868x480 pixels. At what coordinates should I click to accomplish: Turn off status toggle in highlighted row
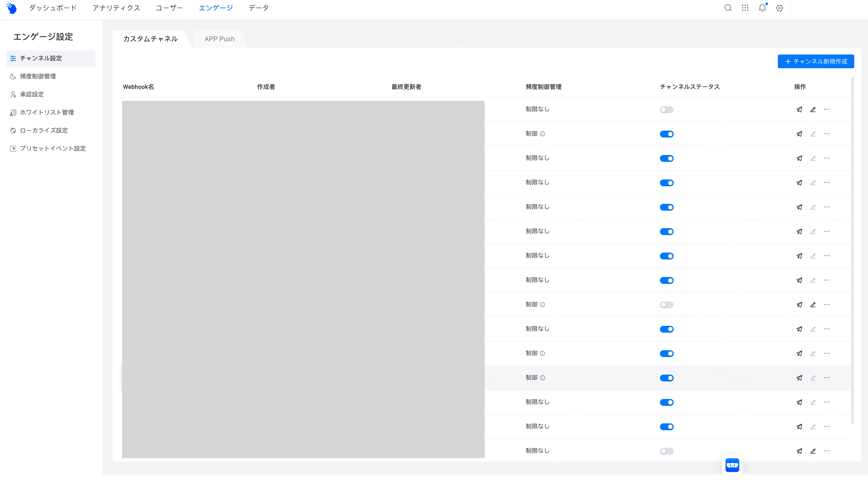666,378
